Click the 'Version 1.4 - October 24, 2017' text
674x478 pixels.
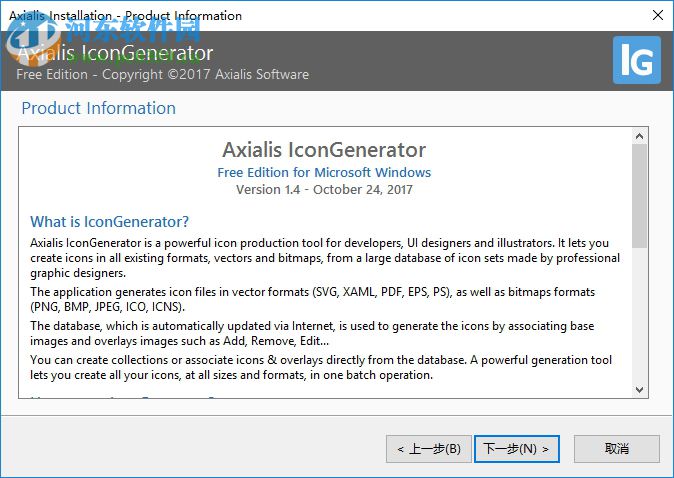pyautogui.click(x=324, y=189)
